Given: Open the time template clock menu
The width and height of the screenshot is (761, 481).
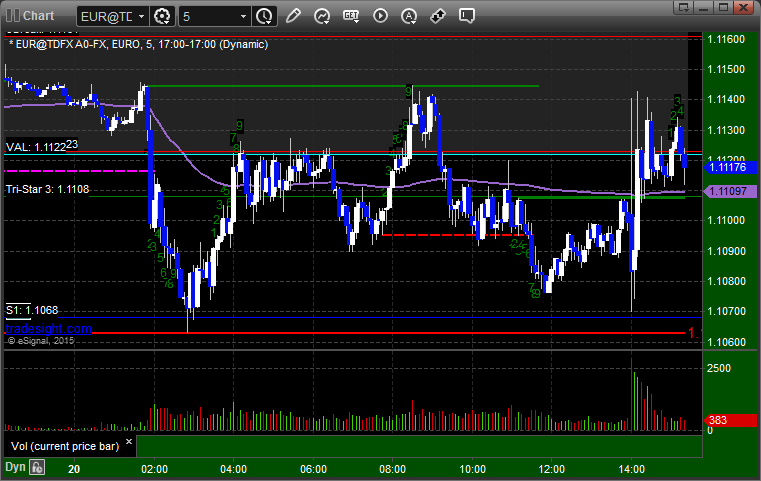Looking at the screenshot, I should pos(265,17).
